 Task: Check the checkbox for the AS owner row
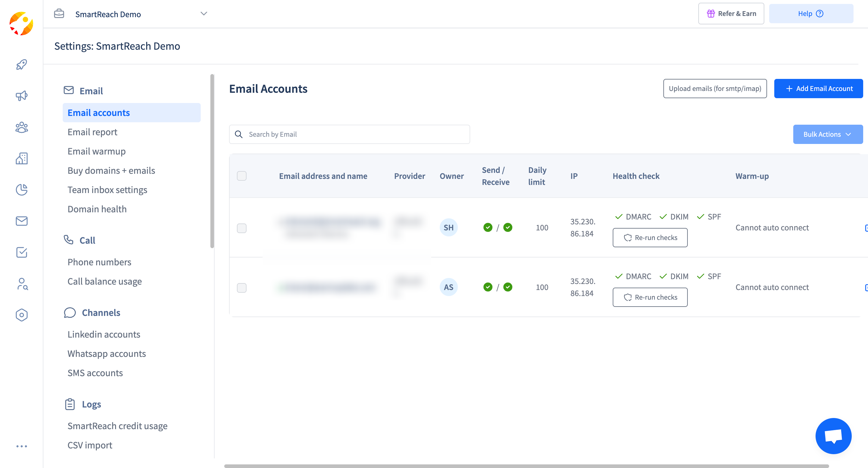pyautogui.click(x=242, y=288)
